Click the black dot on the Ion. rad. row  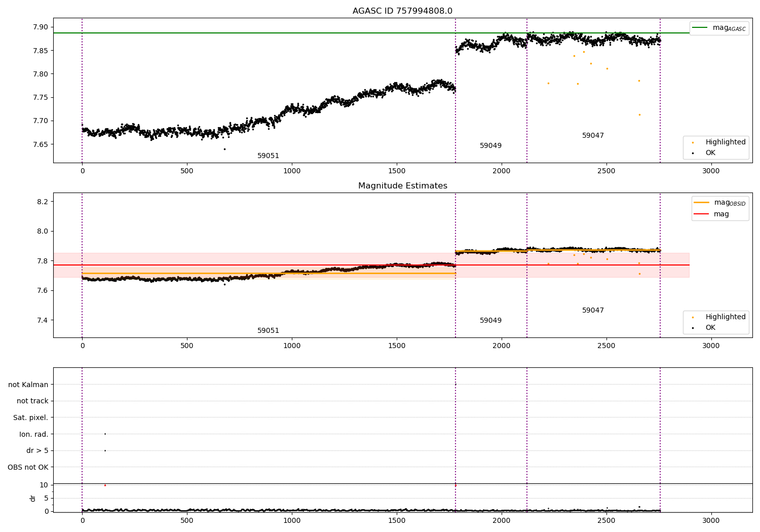click(x=105, y=434)
